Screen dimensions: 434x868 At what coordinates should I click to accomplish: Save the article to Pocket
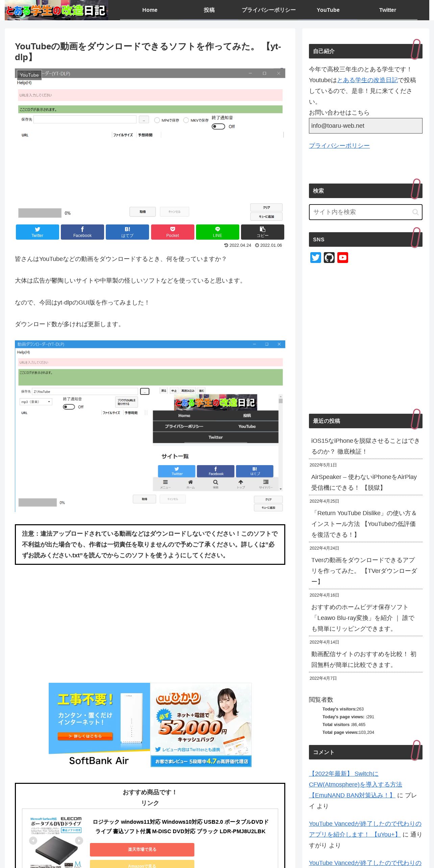click(172, 232)
